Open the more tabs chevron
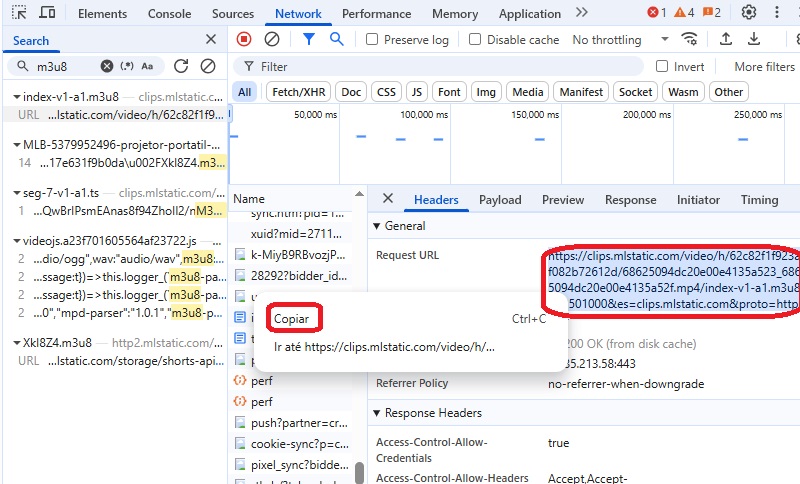This screenshot has height=484, width=800. pyautogui.click(x=582, y=13)
